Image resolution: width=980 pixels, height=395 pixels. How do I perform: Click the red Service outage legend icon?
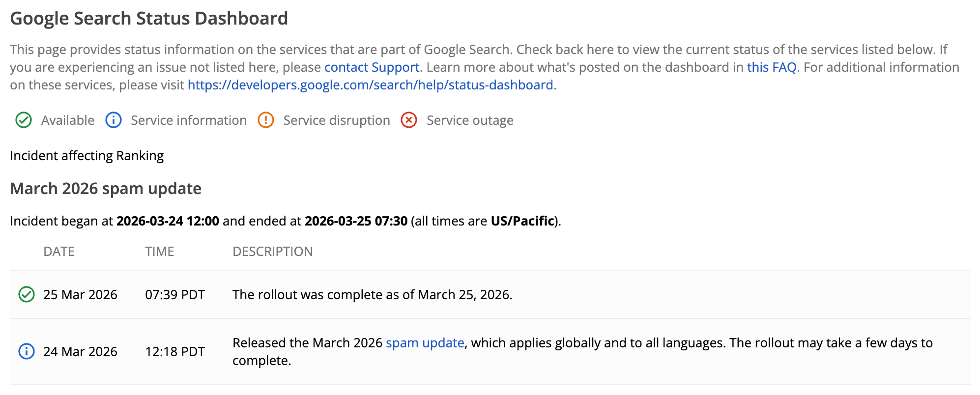click(x=409, y=120)
